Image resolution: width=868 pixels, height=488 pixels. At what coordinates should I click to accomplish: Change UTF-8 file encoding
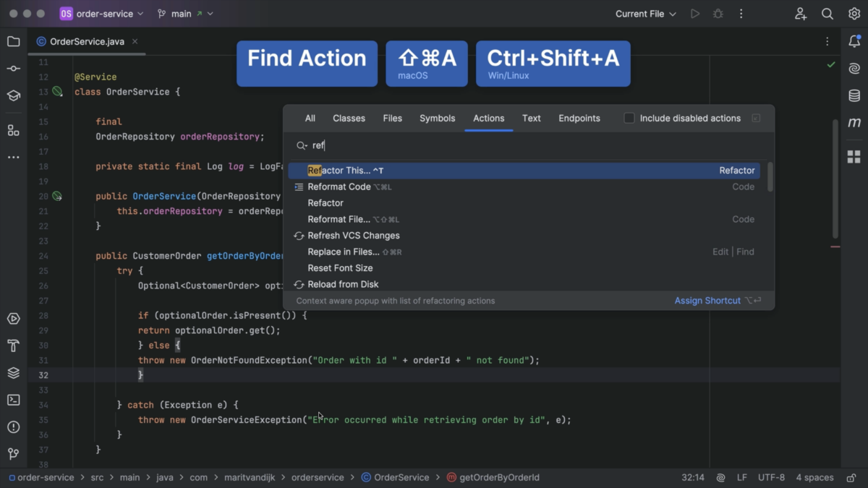(771, 478)
